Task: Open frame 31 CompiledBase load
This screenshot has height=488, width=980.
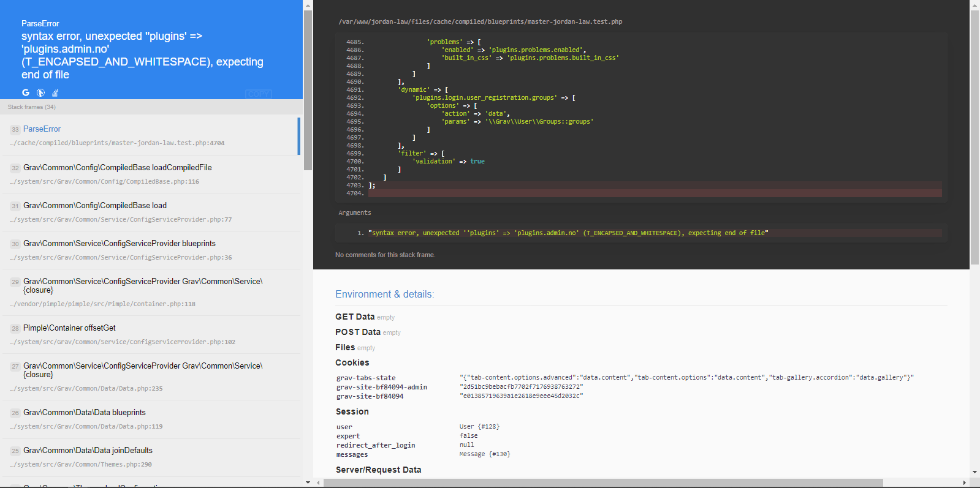Action: click(151, 212)
